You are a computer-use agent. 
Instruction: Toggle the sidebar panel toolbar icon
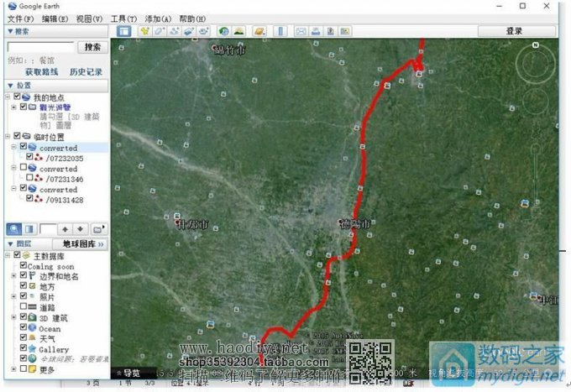point(123,31)
